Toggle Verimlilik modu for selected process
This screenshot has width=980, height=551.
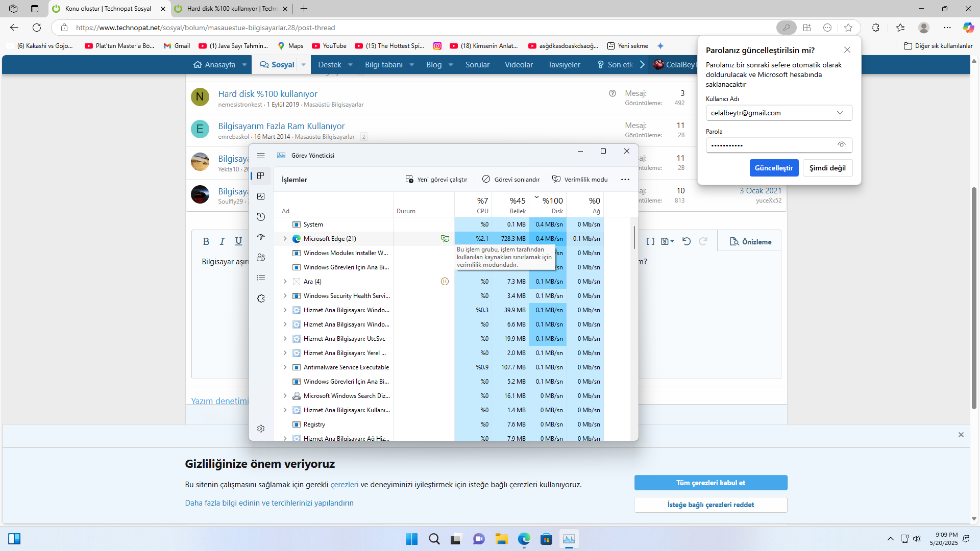tap(580, 179)
